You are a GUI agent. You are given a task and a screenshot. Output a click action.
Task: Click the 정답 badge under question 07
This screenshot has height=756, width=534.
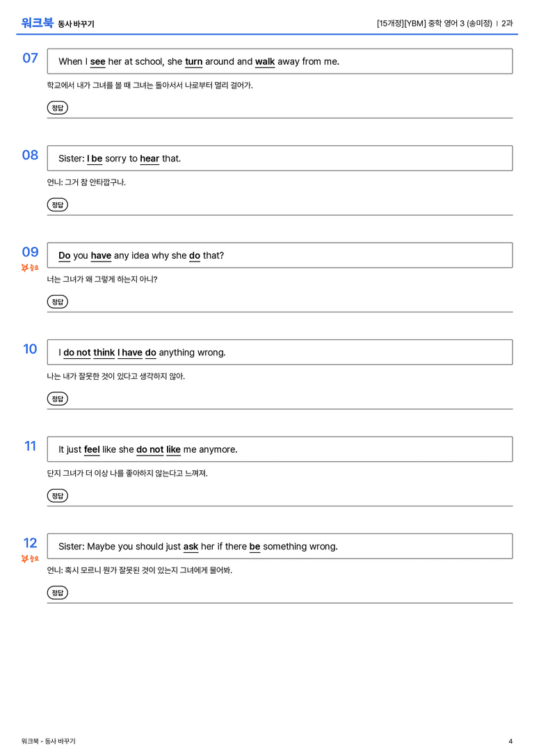pos(57,108)
